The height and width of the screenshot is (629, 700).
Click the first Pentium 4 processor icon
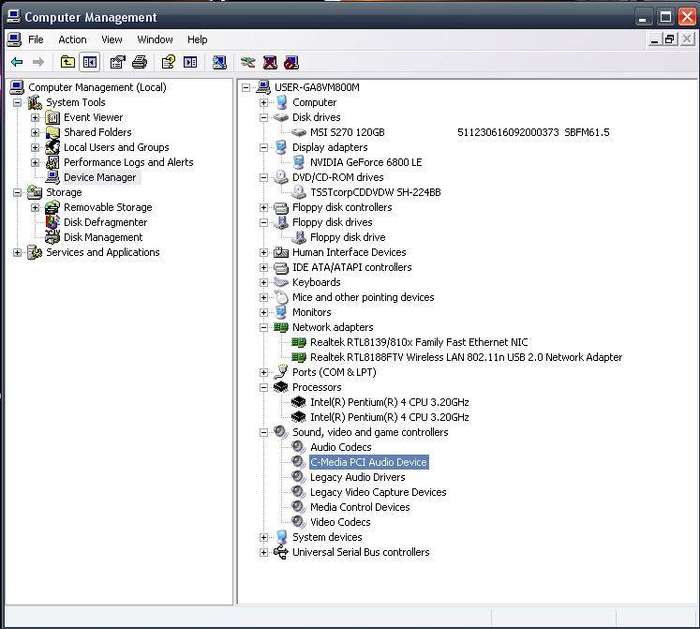click(298, 402)
